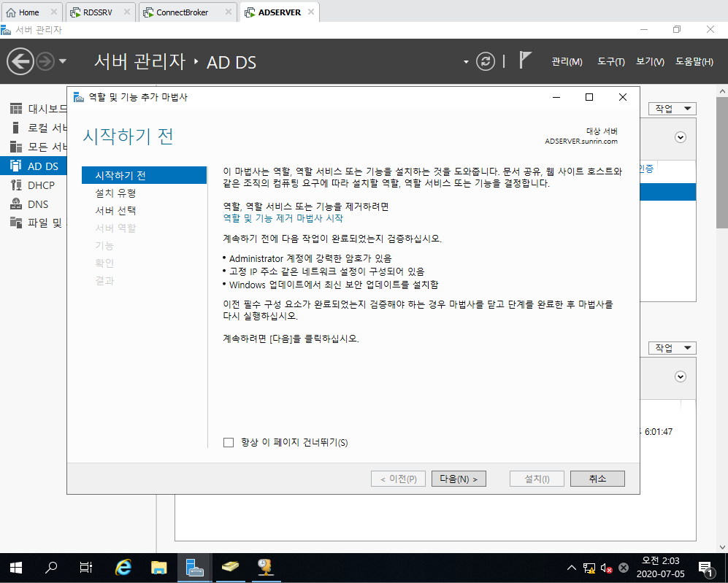
Task: Collapse the lower panel chevron expander
Action: (681, 377)
